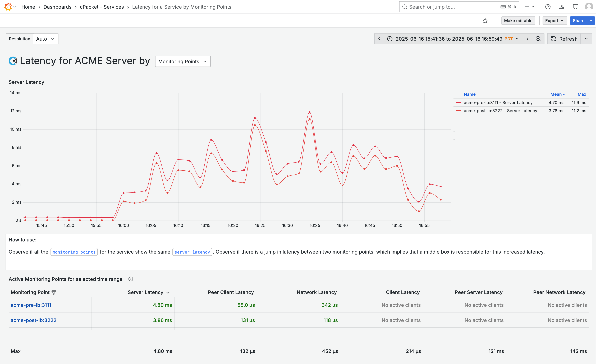The height and width of the screenshot is (364, 596).
Task: Sort table by Peer Server Latency header
Action: (478, 292)
